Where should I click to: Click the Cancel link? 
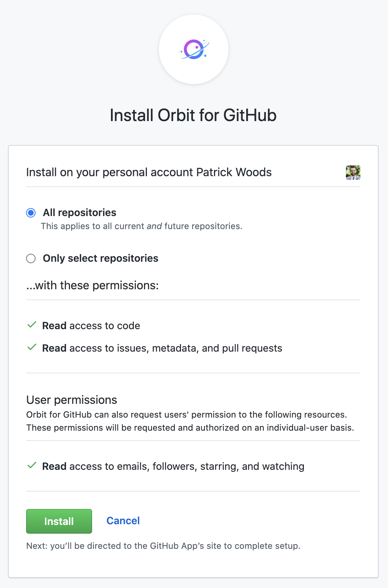click(x=123, y=521)
